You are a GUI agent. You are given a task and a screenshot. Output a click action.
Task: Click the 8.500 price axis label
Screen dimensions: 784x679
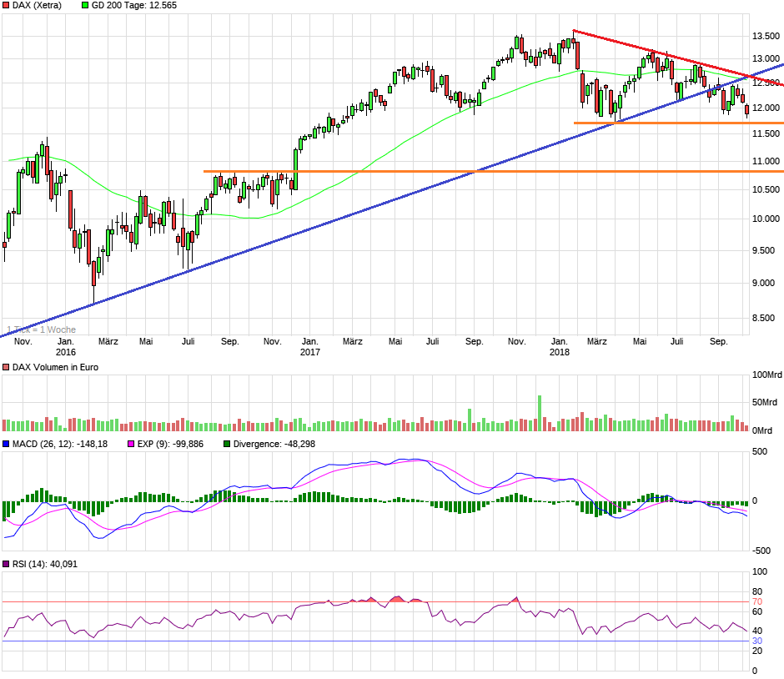763,318
